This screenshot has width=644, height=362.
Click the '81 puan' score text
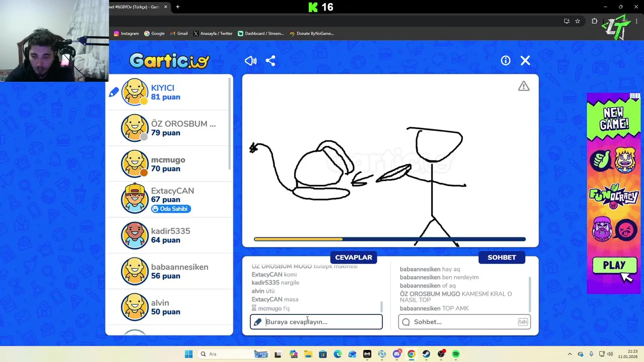166,97
